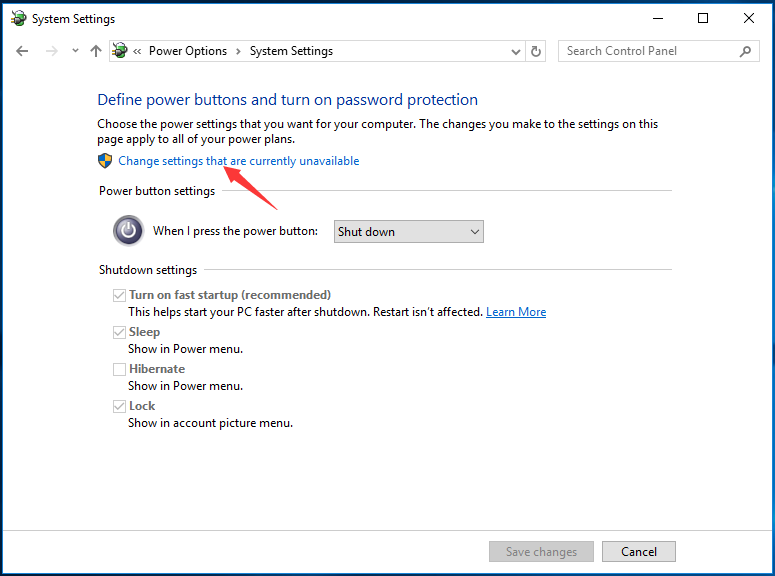The image size is (775, 576).
Task: Click the System Settings title bar icon
Action: coord(19,18)
